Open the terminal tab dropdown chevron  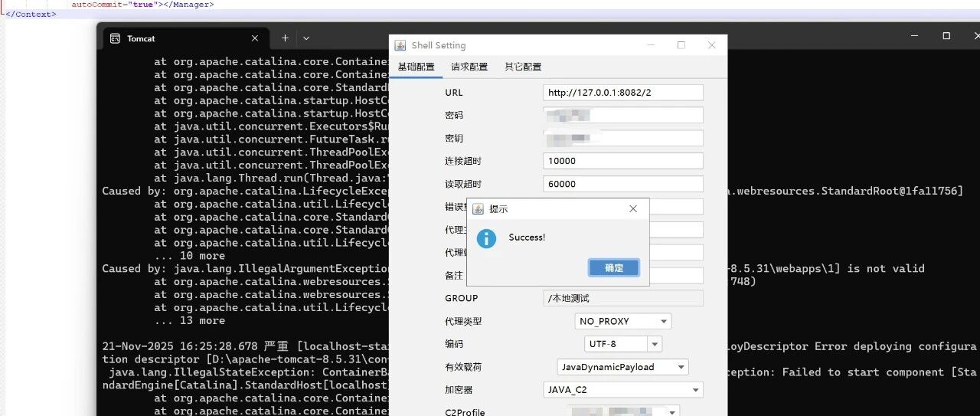(306, 38)
